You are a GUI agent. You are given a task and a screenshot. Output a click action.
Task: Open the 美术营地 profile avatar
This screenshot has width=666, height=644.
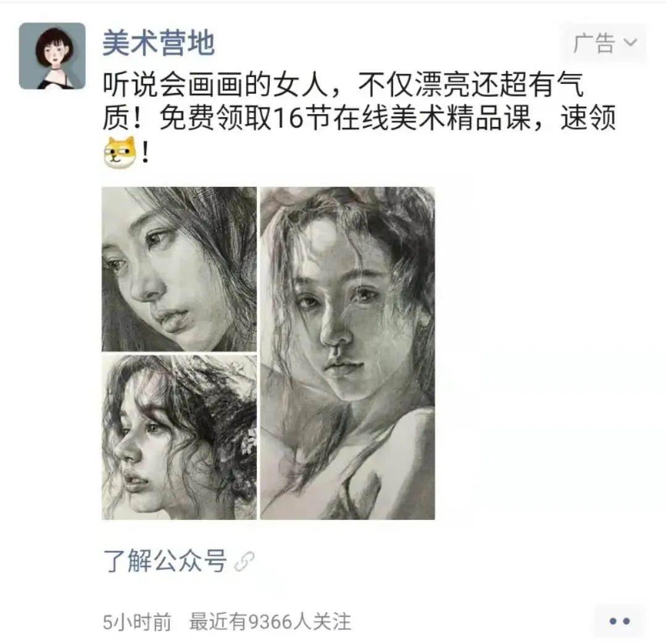click(x=52, y=56)
